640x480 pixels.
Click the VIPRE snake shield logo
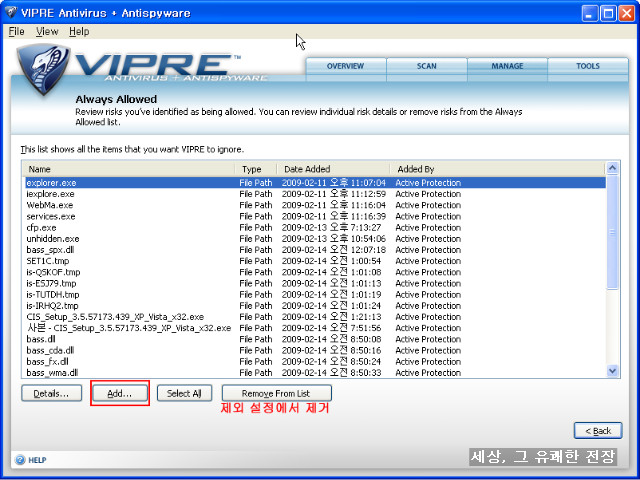coord(42,69)
